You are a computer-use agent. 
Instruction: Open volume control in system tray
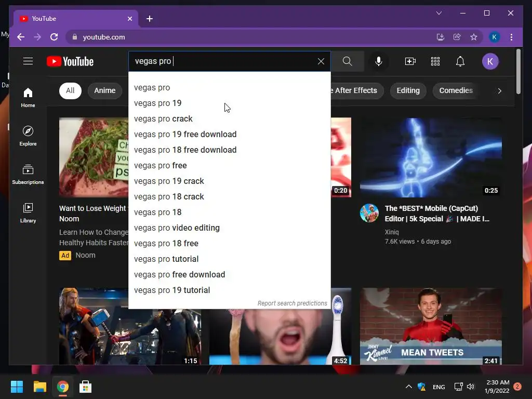tap(471, 387)
